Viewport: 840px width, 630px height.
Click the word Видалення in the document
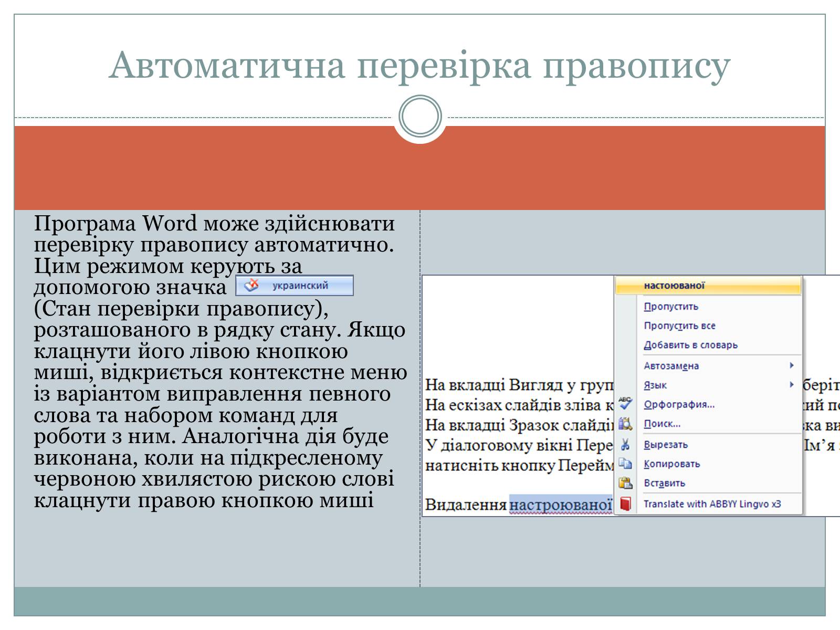tap(466, 505)
